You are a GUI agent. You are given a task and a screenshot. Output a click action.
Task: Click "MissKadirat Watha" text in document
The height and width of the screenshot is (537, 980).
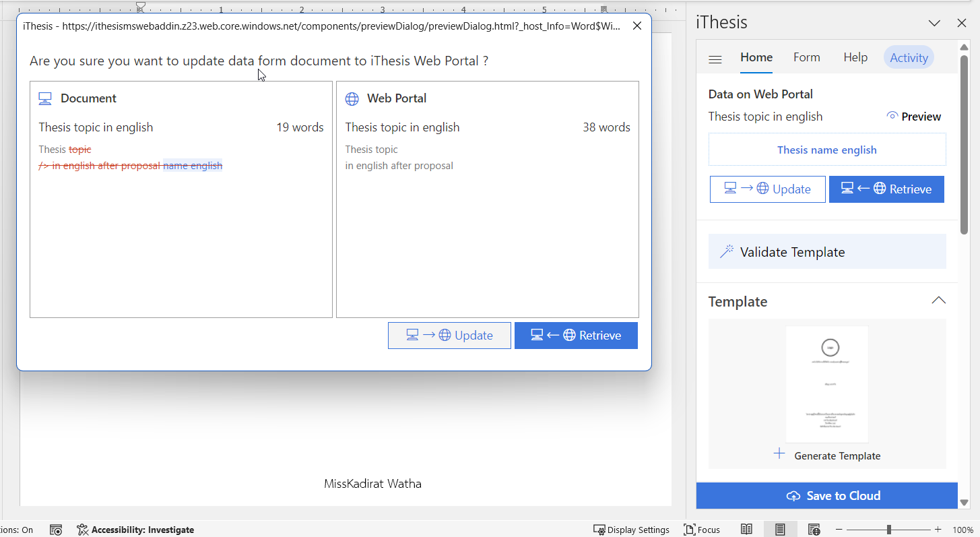tap(372, 484)
